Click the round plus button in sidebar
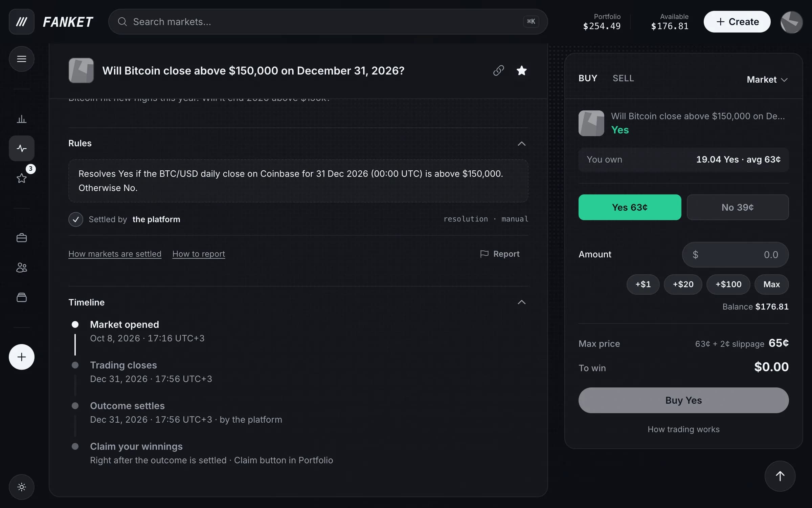Screen dimensions: 812x508 click(22, 357)
